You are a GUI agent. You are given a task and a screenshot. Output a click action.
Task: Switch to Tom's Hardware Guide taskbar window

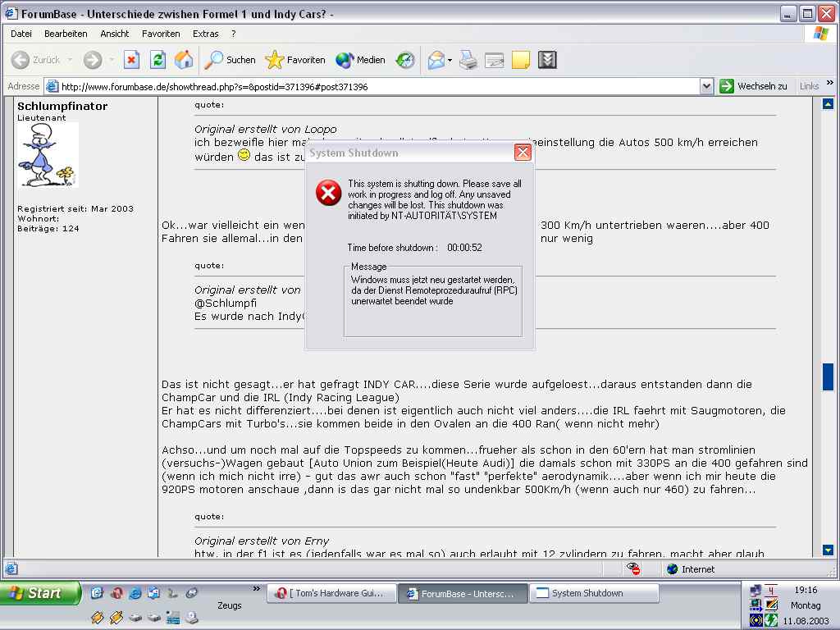tap(331, 594)
